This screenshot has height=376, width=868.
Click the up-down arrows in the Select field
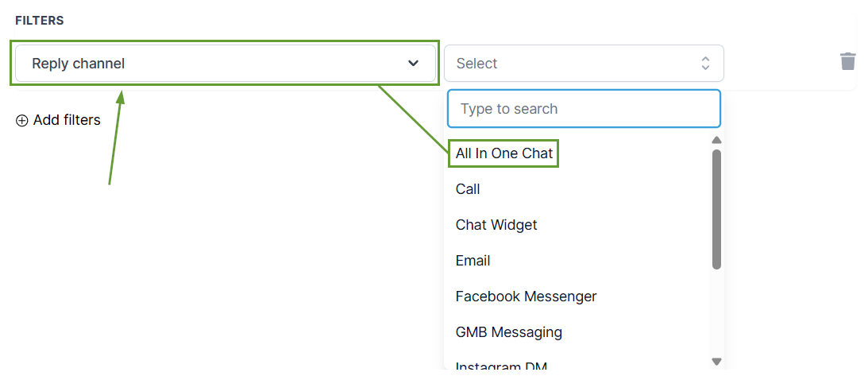[705, 64]
